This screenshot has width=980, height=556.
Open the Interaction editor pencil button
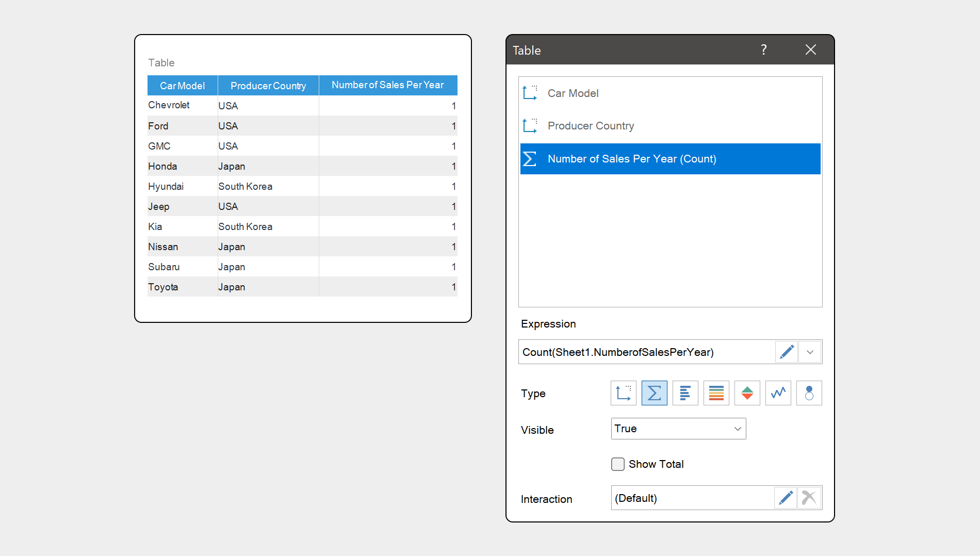[x=786, y=498]
